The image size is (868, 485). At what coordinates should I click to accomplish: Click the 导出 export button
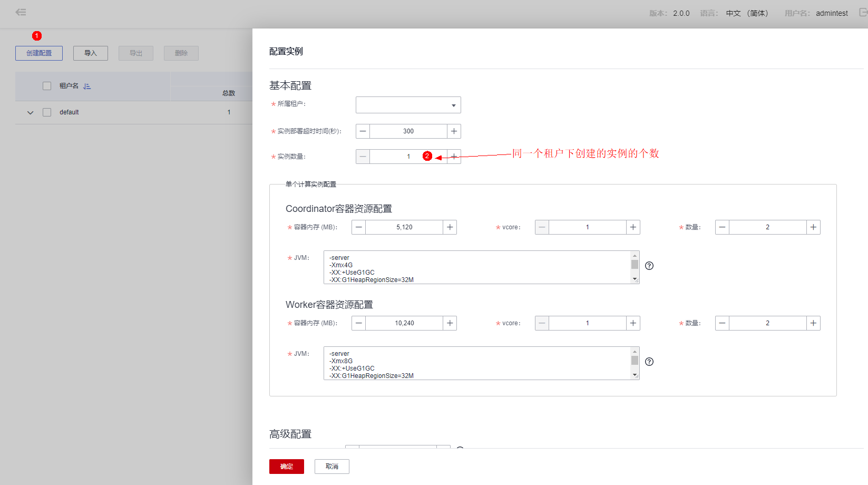[136, 53]
